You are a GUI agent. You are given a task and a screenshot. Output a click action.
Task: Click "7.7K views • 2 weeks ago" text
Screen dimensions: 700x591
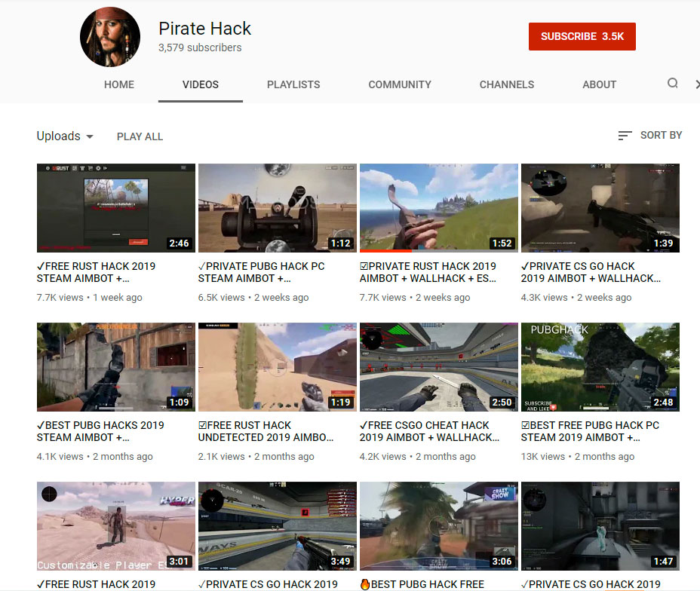(415, 298)
